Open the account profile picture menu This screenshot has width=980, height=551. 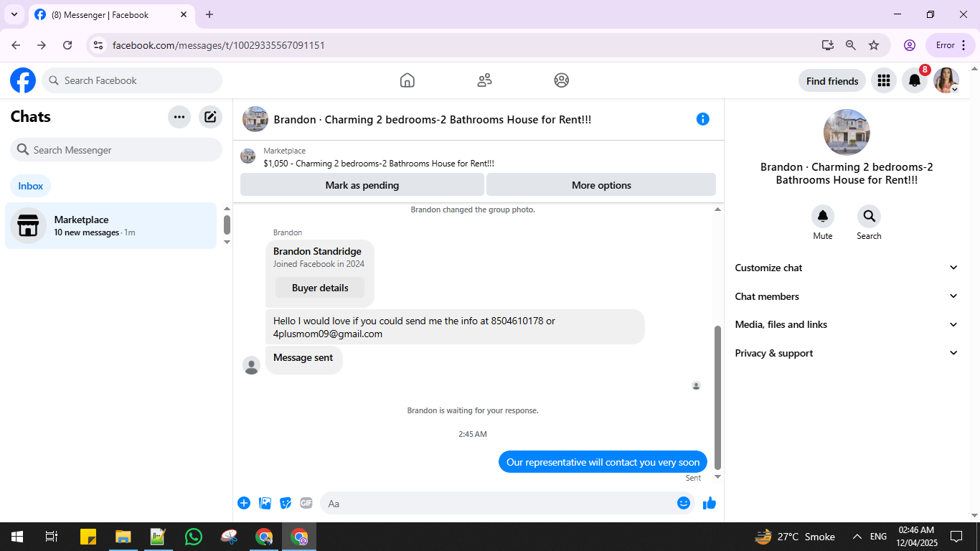click(946, 80)
